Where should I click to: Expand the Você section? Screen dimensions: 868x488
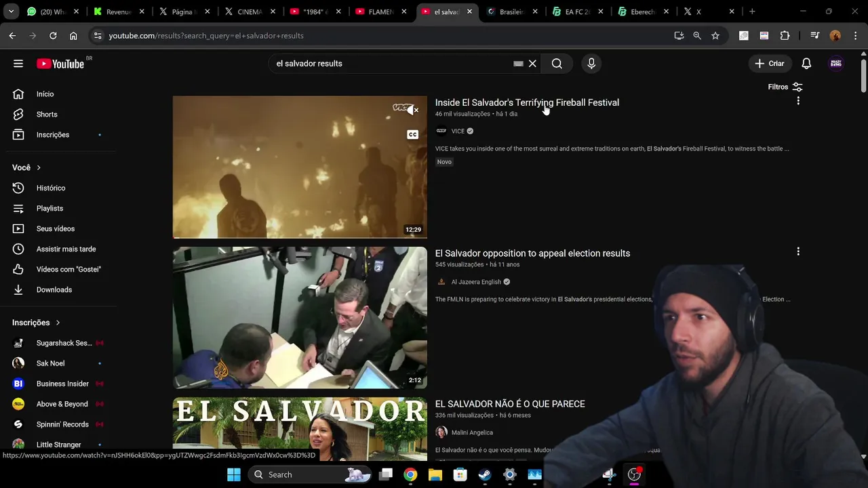[x=27, y=167]
